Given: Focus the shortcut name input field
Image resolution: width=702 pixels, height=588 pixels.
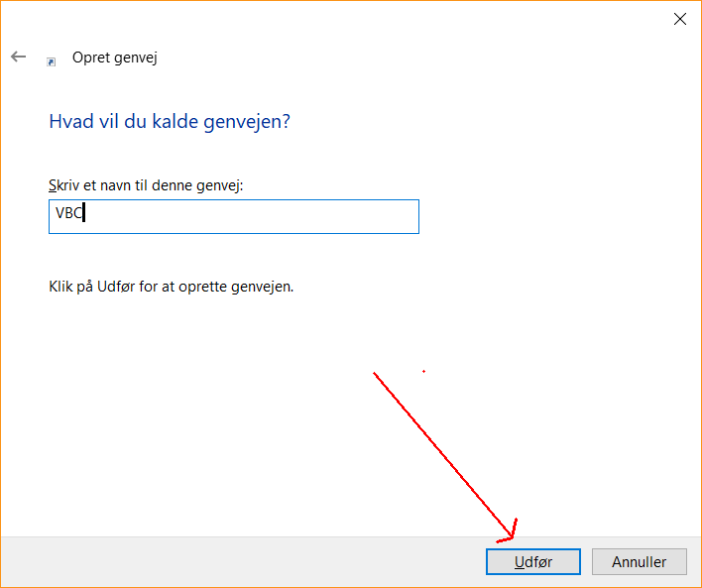Looking at the screenshot, I should pyautogui.click(x=234, y=217).
